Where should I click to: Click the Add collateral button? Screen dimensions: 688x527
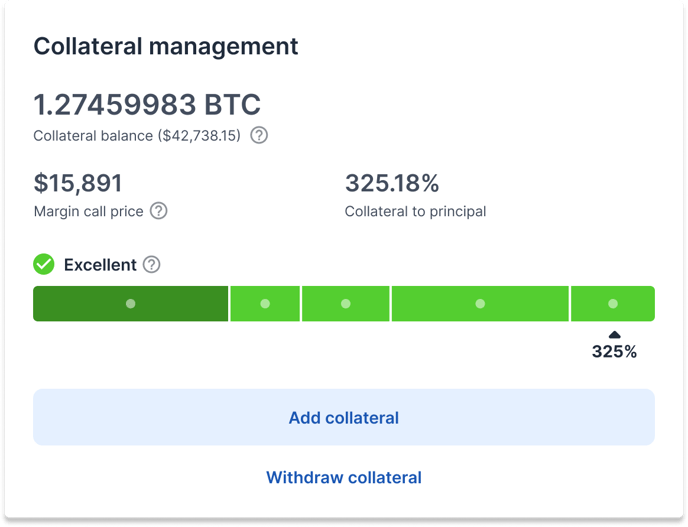click(x=344, y=417)
